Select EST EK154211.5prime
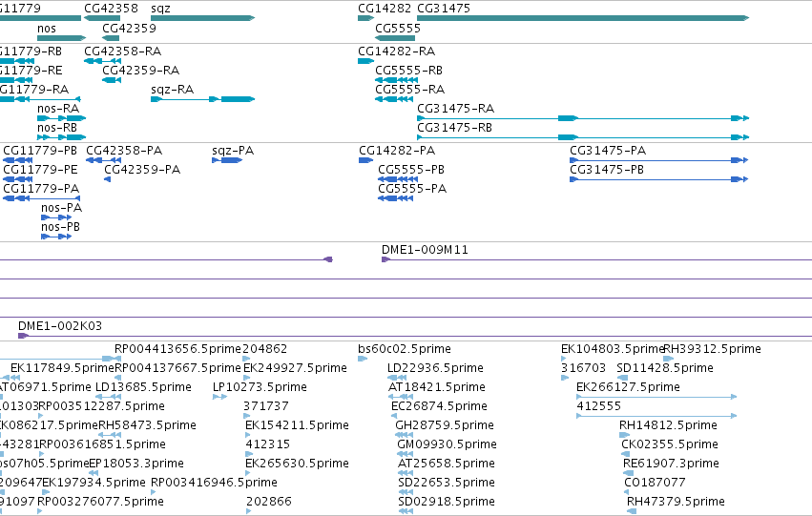The width and height of the screenshot is (812, 516). (x=298, y=425)
